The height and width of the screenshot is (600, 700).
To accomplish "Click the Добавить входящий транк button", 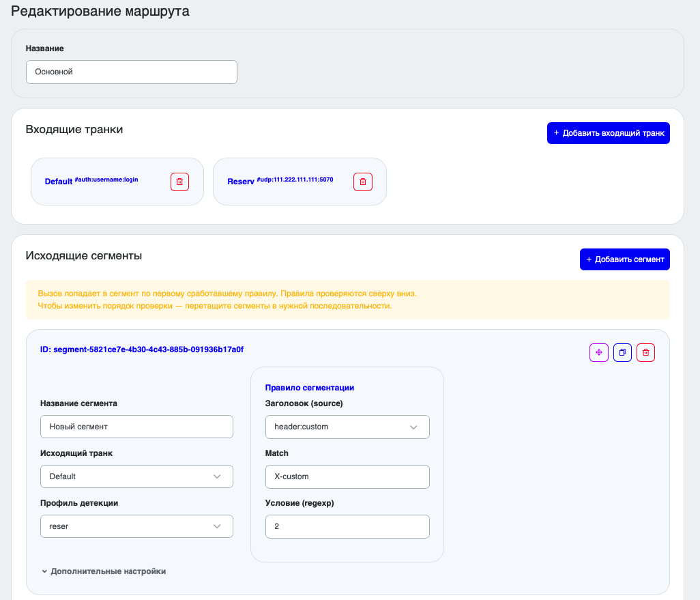I will 608,133.
